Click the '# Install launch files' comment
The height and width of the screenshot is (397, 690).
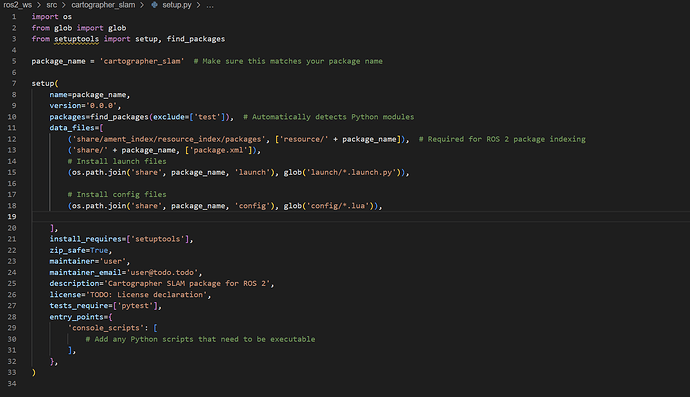[x=117, y=161]
